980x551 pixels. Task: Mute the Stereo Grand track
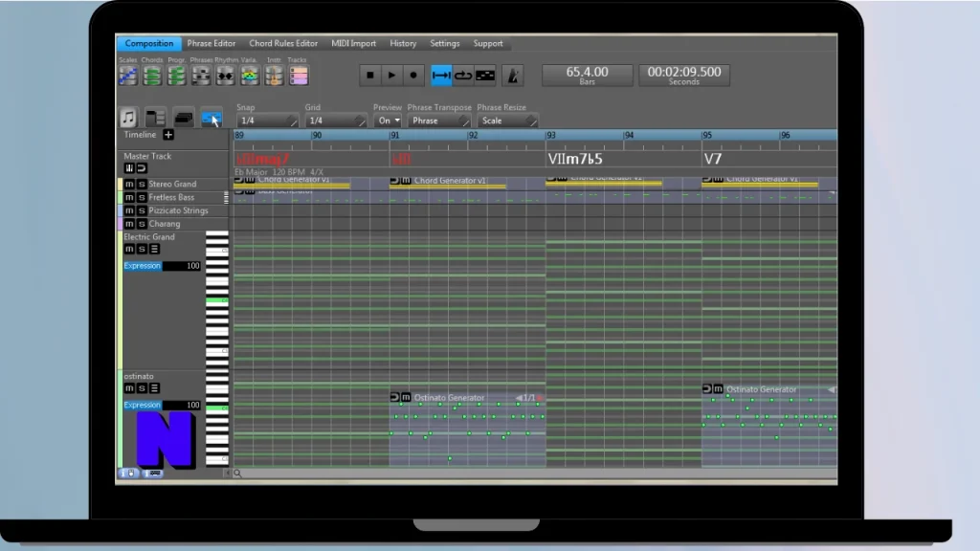tap(129, 185)
